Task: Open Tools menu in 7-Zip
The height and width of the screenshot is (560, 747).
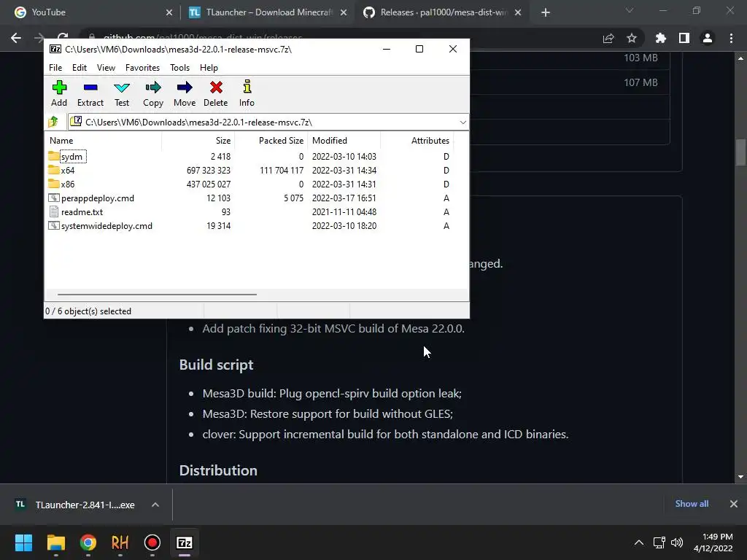Action: coord(179,68)
